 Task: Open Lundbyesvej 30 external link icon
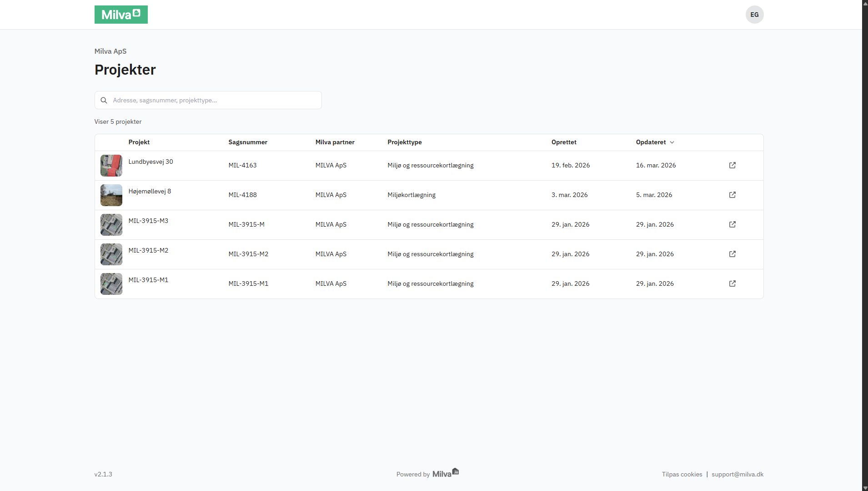pyautogui.click(x=732, y=165)
